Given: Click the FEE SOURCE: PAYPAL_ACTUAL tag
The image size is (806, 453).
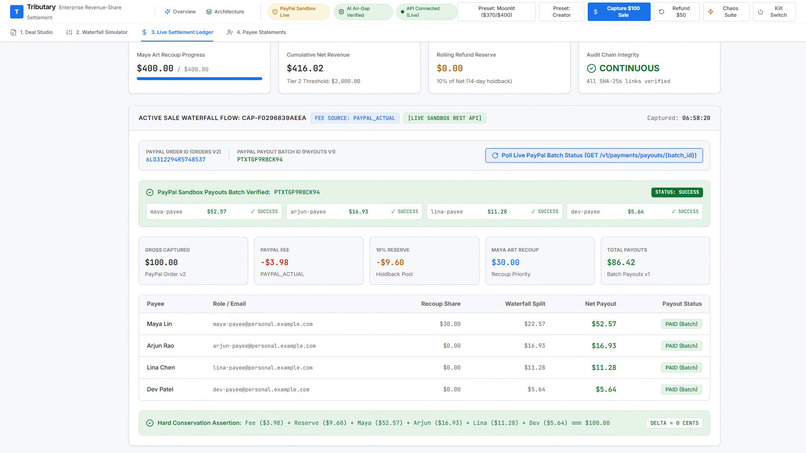Looking at the screenshot, I should tap(355, 118).
